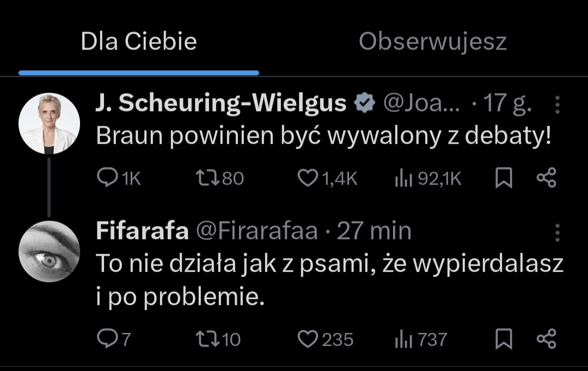Open Fifarafa's eye avatar
Image resolution: width=588 pixels, height=371 pixels.
tap(49, 251)
